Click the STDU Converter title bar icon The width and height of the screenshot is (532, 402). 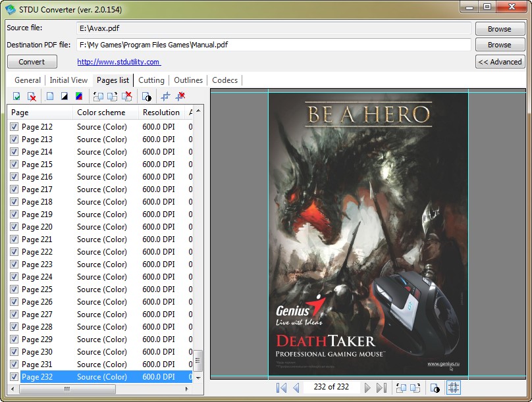(x=10, y=9)
